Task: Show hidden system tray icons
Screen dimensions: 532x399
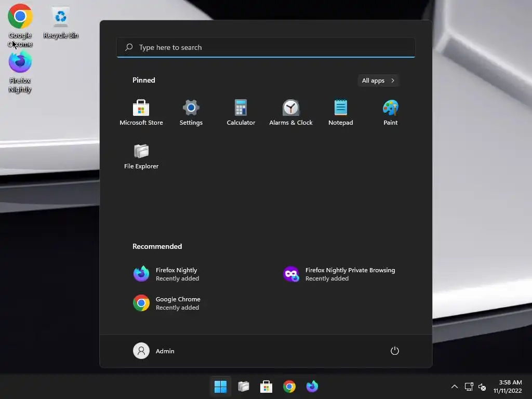Action: [x=455, y=387]
